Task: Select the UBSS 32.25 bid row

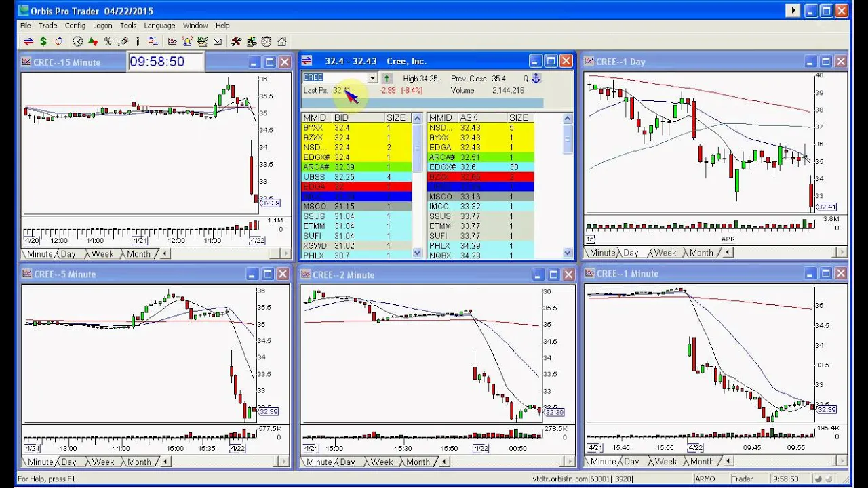Action: pos(357,177)
